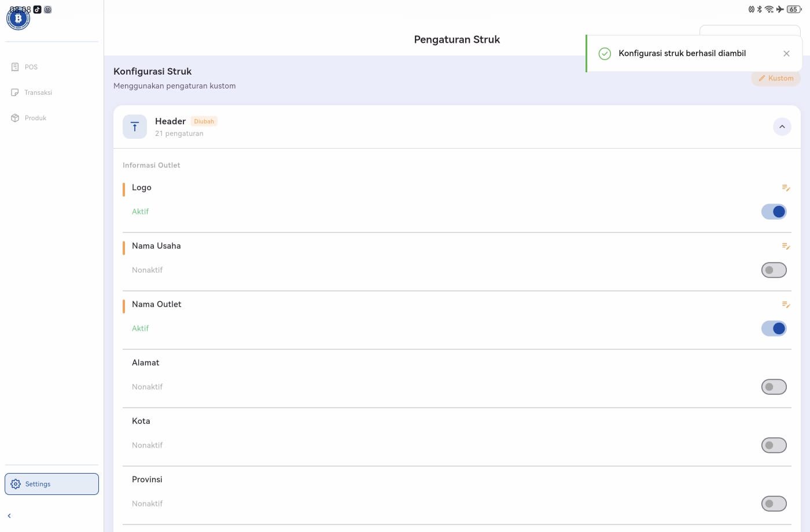The width and height of the screenshot is (810, 532).
Task: Enable the Nama Usaha toggle
Action: [774, 270]
